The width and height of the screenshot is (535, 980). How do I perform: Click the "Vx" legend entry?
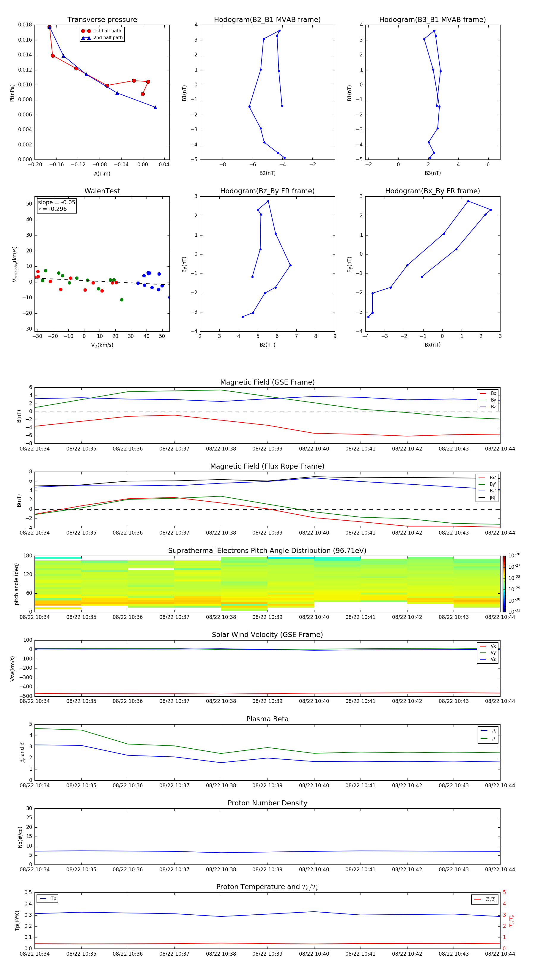pyautogui.click(x=488, y=646)
